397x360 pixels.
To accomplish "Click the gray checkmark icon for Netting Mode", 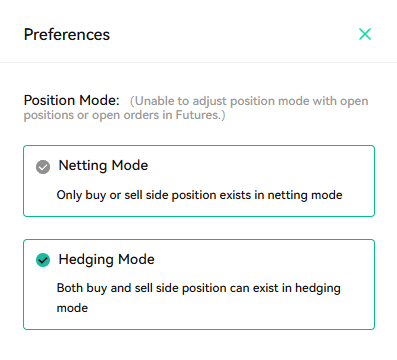I will click(x=43, y=167).
